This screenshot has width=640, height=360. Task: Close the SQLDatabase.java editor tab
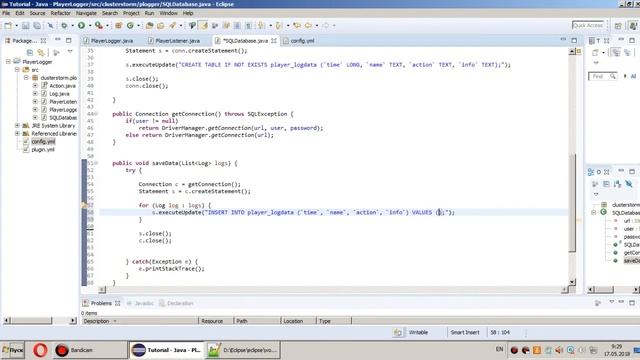[273, 41]
